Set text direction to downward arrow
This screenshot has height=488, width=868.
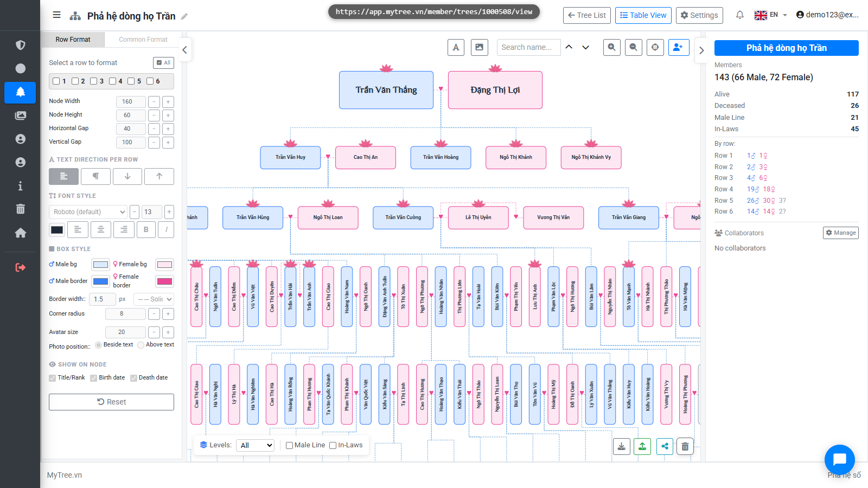(127, 176)
